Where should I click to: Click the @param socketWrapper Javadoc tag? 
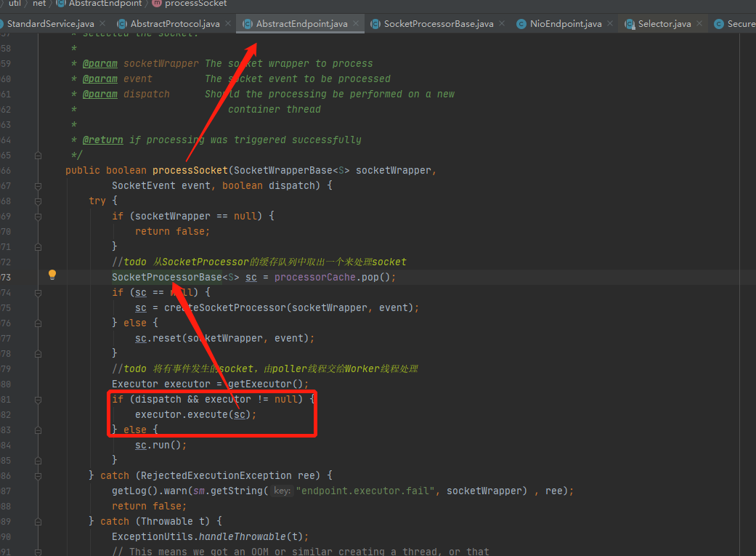pos(99,63)
